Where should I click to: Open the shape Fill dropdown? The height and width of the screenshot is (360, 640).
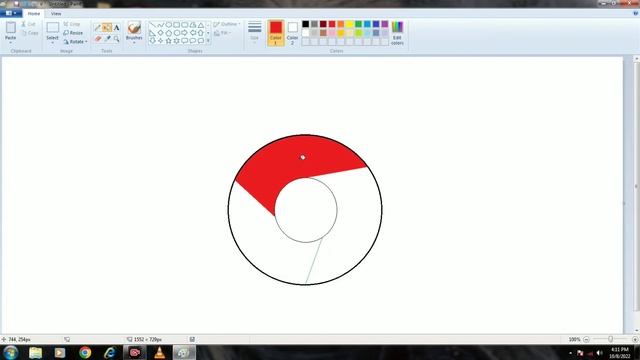click(x=222, y=33)
